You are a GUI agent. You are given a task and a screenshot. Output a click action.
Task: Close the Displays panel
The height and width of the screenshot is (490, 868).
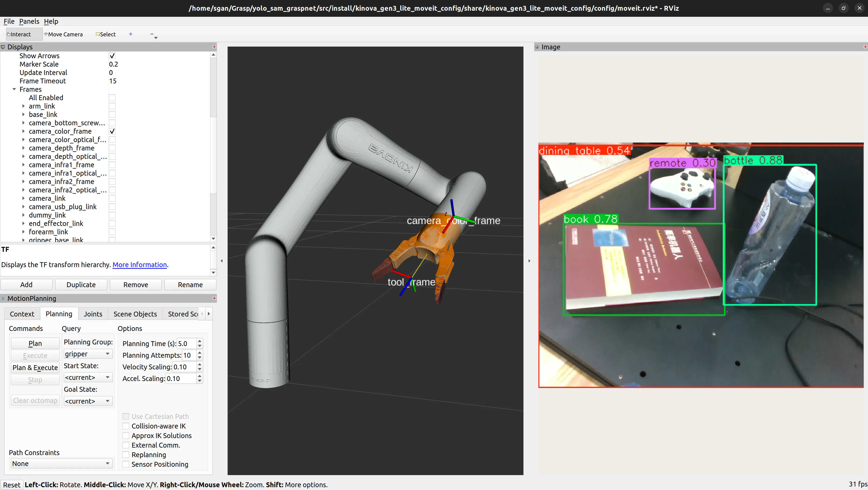click(x=214, y=47)
